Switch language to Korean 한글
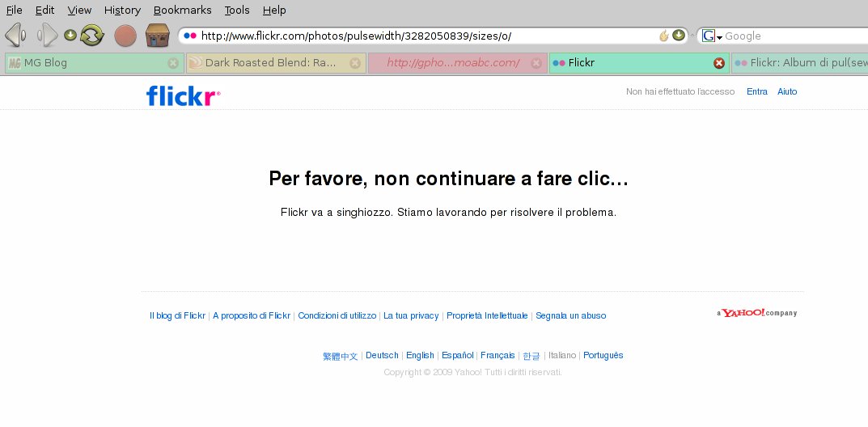 531,356
